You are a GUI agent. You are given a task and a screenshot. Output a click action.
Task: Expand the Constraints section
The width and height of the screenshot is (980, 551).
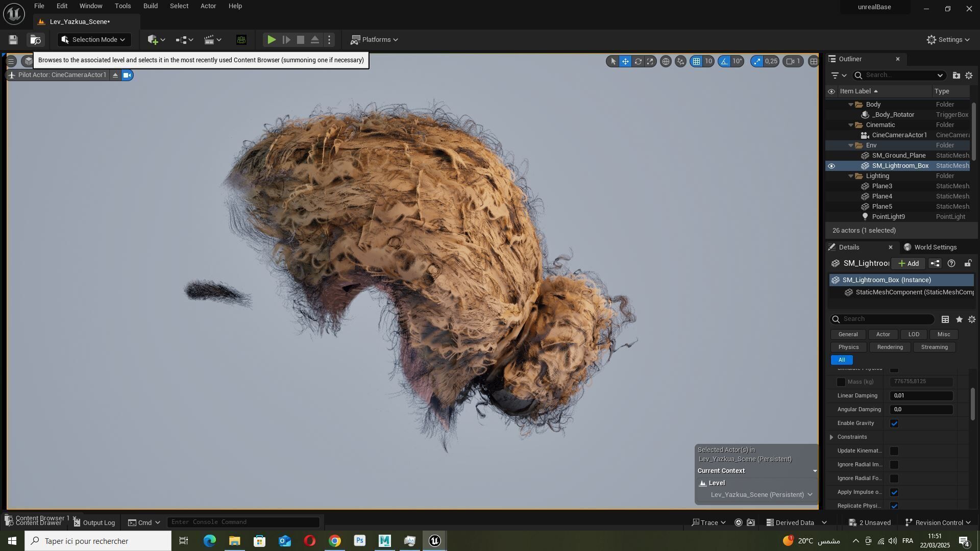click(x=831, y=437)
